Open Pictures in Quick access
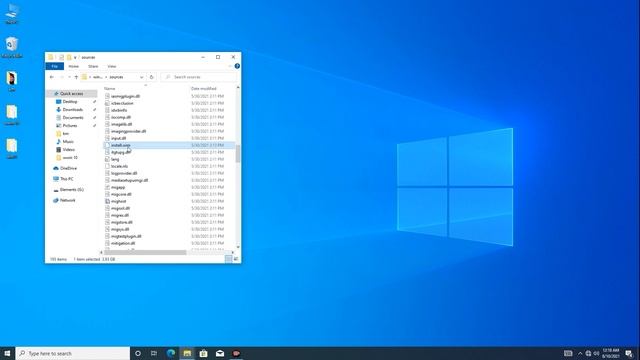Screen dimensions: 640x360 pos(70,125)
